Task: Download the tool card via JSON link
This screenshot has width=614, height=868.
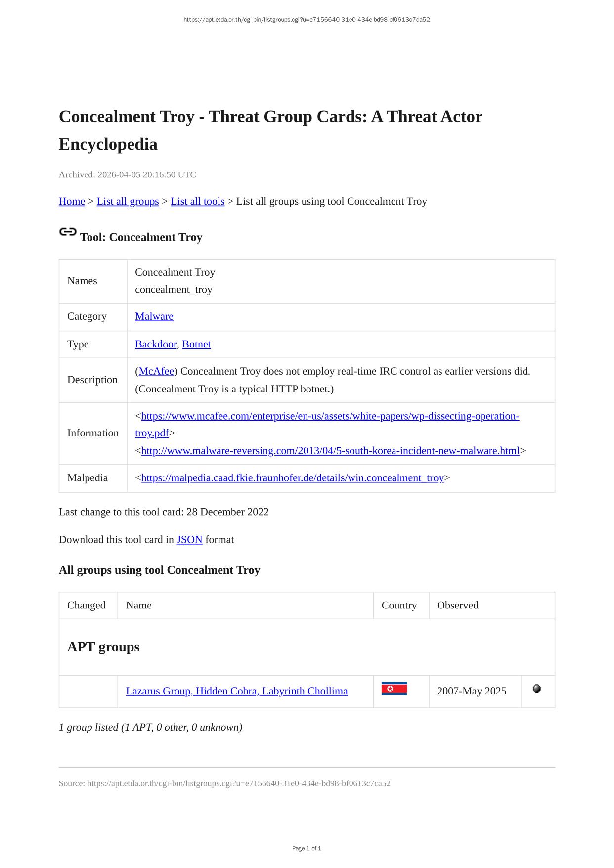Action: [x=189, y=540]
